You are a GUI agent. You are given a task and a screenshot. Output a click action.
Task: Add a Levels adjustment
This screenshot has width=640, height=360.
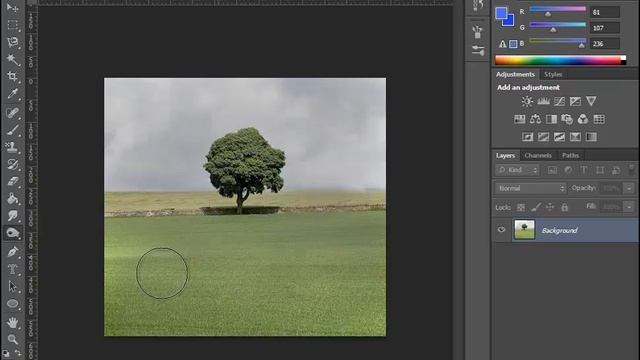[x=543, y=101]
